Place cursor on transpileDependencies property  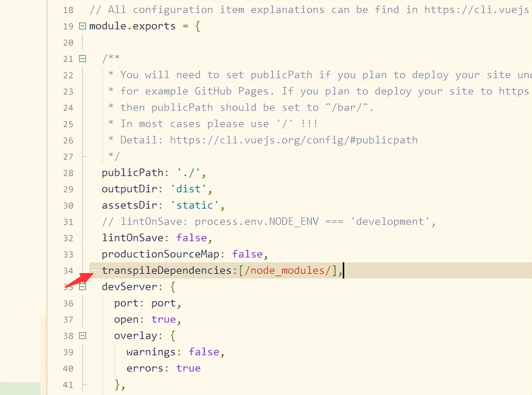pyautogui.click(x=167, y=270)
